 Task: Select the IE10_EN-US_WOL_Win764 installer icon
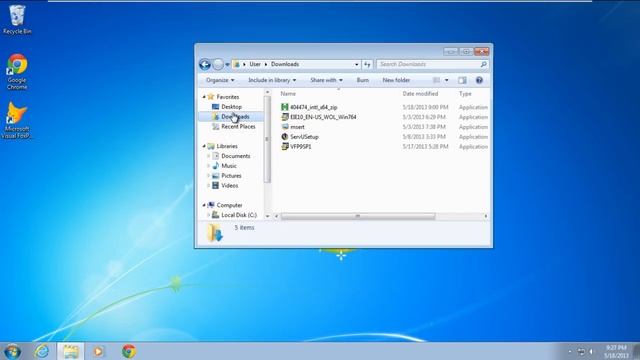285,117
